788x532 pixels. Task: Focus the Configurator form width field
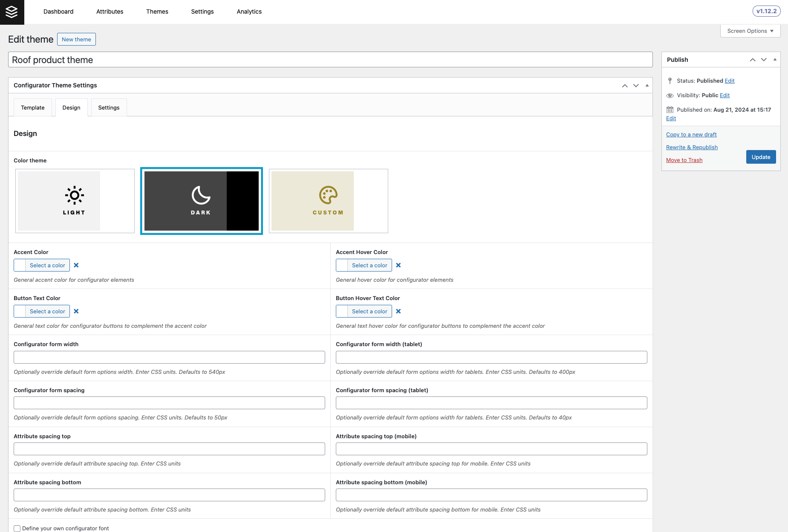(169, 357)
